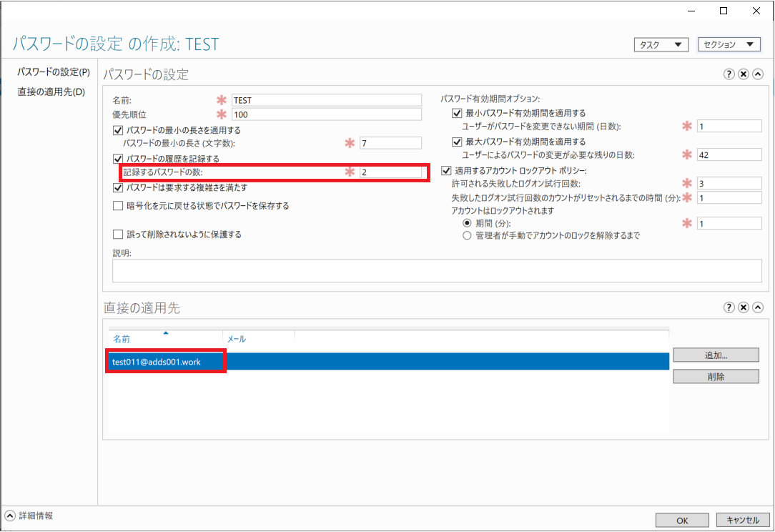
Task: Open help for directly applies to section
Action: click(729, 307)
